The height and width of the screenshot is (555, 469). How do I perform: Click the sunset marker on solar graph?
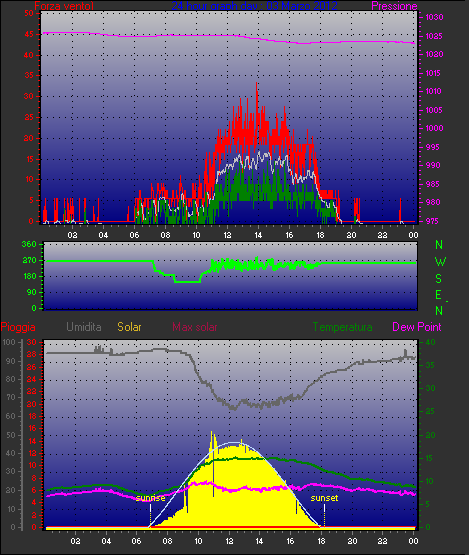pyautogui.click(x=324, y=498)
